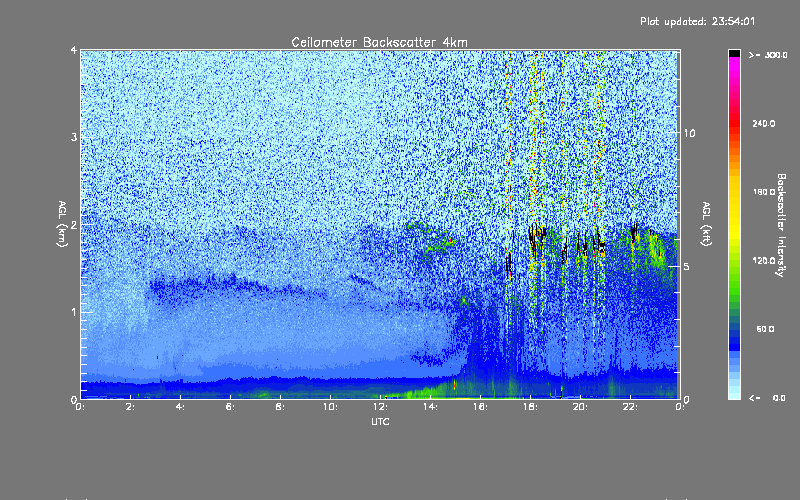Click the red band of the colorbar
Screen dimensions: 800x500
734,125
